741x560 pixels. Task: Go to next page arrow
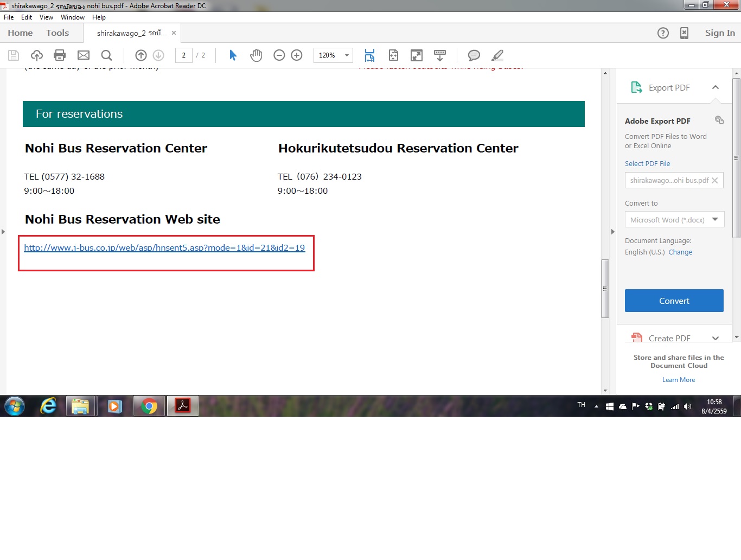tap(158, 55)
